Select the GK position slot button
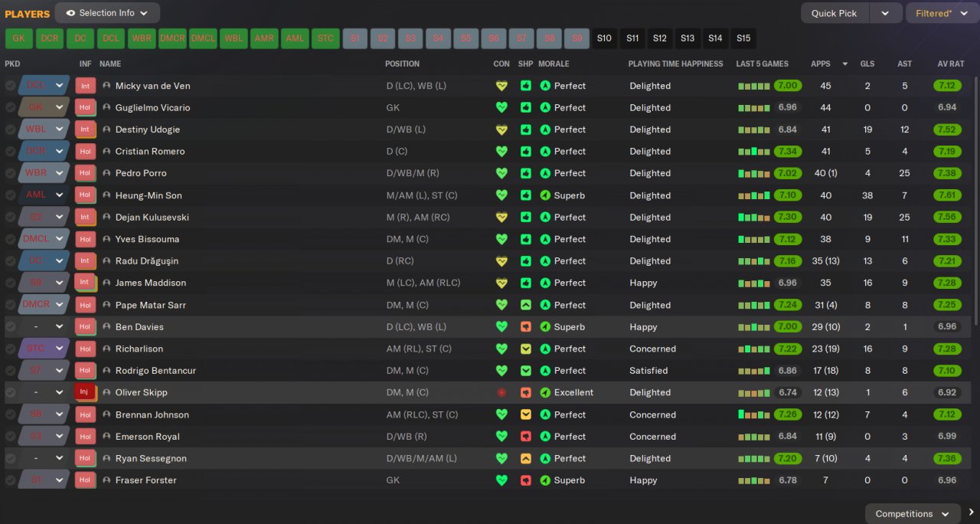980x524 pixels. coord(18,38)
